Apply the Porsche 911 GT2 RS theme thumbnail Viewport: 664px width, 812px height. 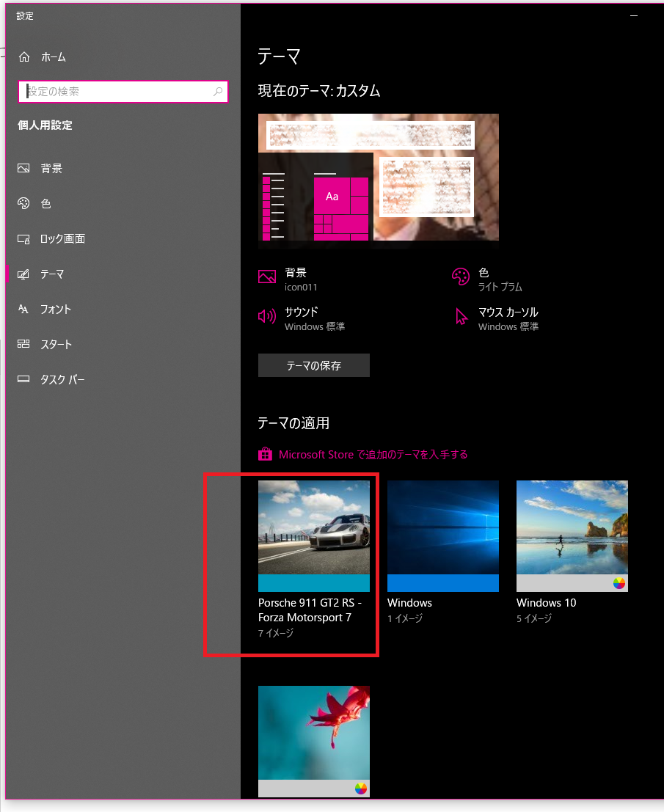(x=314, y=536)
